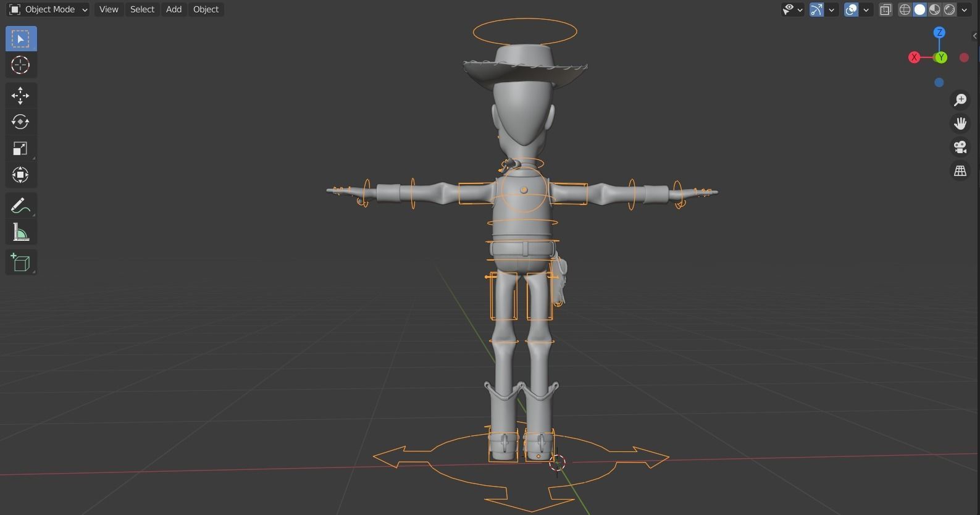The width and height of the screenshot is (980, 515).
Task: Select the Select Box tool
Action: pyautogui.click(x=21, y=39)
